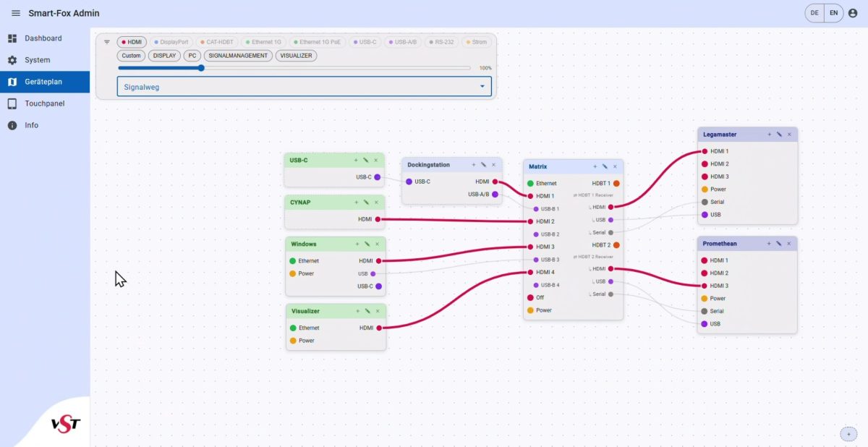Toggle the Ethernet 1G filter chip
This screenshot has width=868, height=447.
(263, 42)
